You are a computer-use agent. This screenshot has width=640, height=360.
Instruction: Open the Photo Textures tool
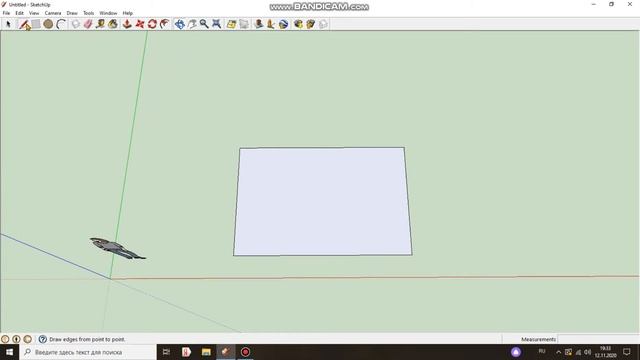click(271, 24)
